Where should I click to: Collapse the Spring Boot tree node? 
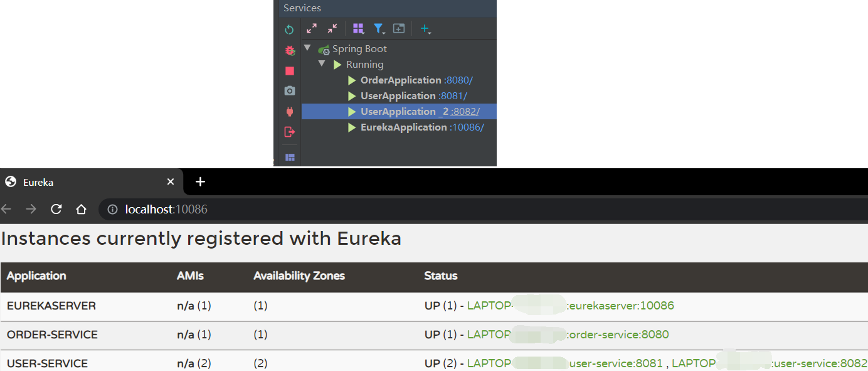point(307,48)
